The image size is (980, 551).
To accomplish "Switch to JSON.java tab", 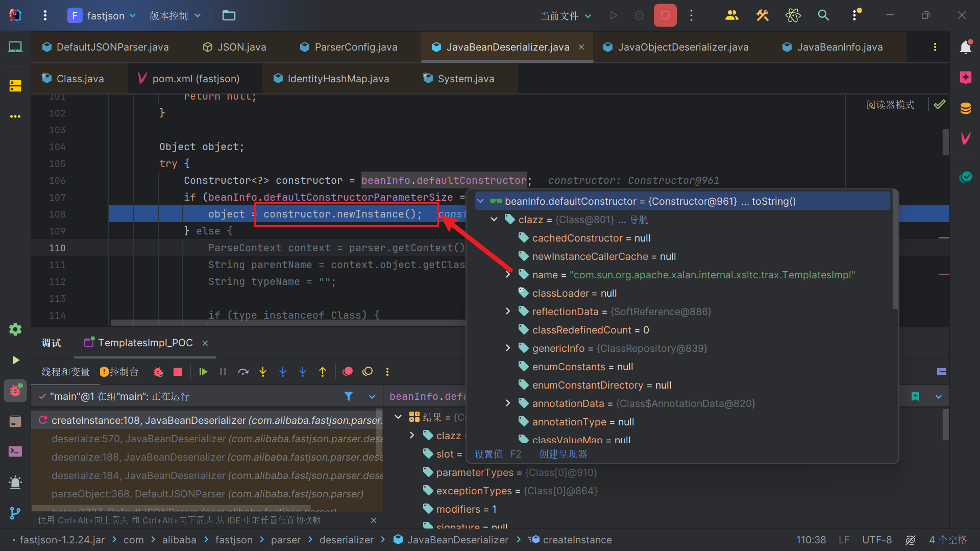I will click(235, 47).
